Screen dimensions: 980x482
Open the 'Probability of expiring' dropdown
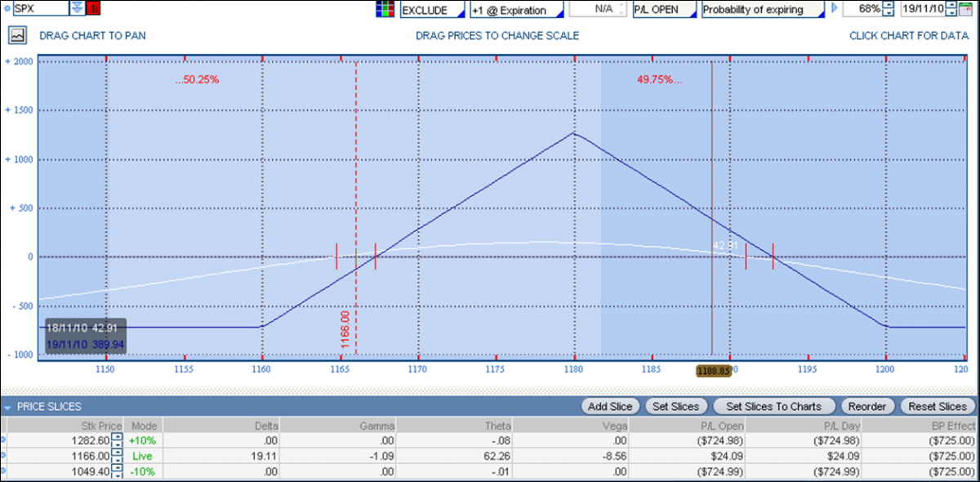click(x=763, y=9)
